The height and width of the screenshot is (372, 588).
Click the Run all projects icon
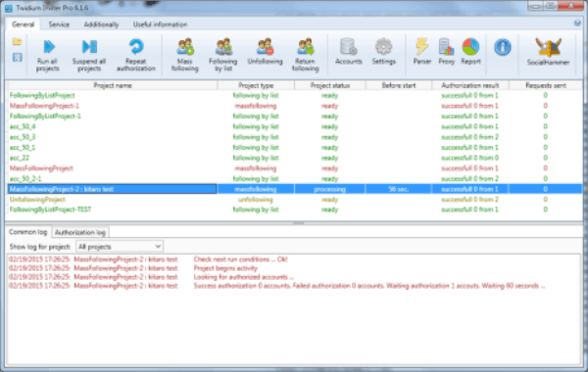coord(48,47)
